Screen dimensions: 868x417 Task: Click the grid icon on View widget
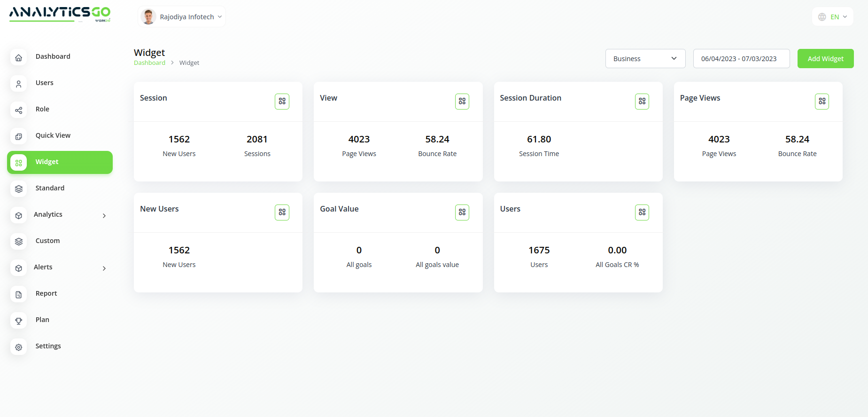[462, 102]
